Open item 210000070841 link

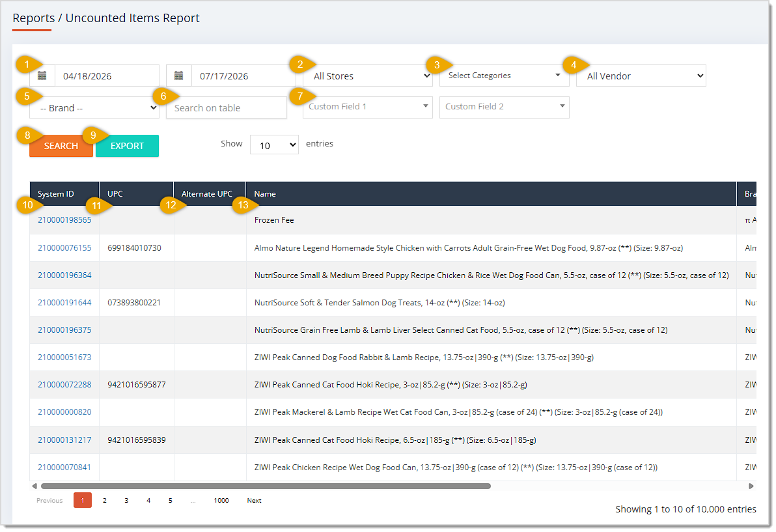coord(65,467)
